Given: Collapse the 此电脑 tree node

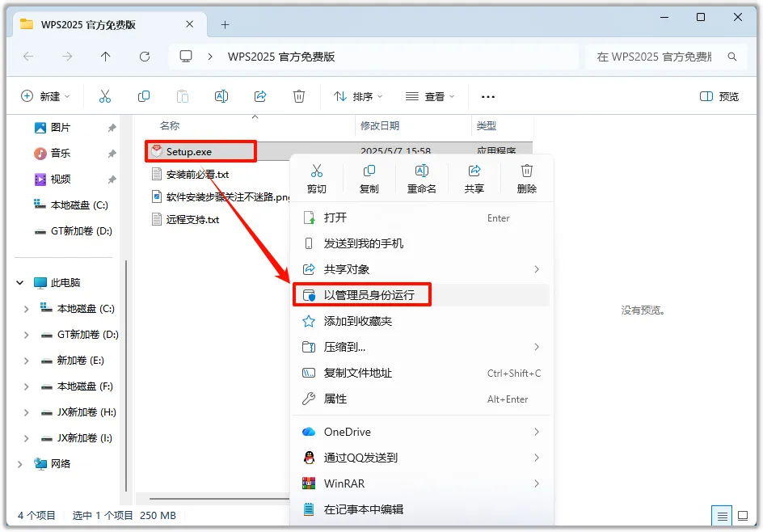Looking at the screenshot, I should tap(20, 282).
